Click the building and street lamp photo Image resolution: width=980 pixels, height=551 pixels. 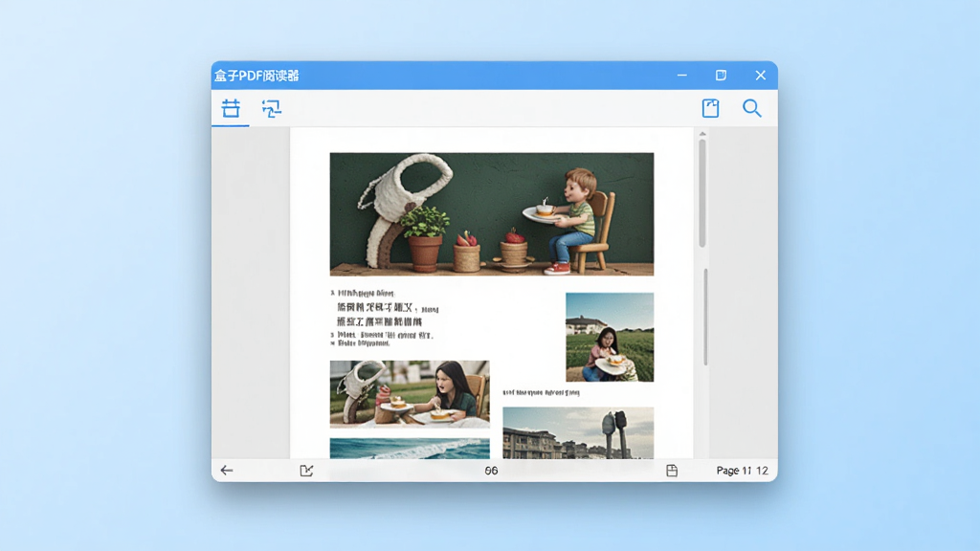point(578,433)
